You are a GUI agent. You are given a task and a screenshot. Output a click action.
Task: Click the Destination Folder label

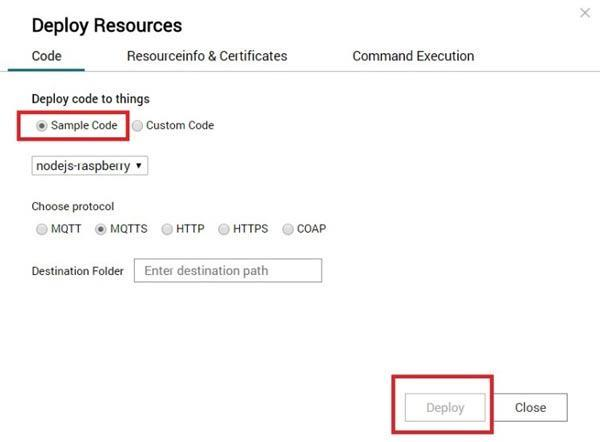tap(78, 271)
